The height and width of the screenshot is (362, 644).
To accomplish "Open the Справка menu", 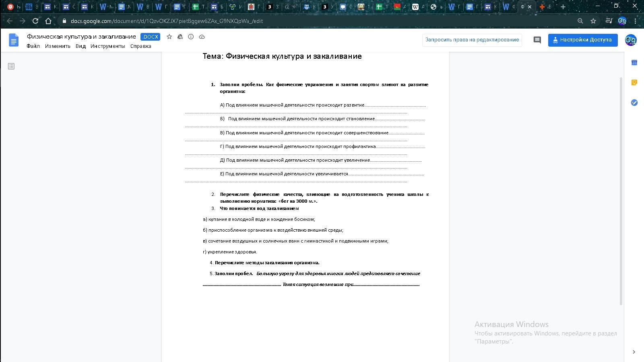I will pyautogui.click(x=141, y=46).
